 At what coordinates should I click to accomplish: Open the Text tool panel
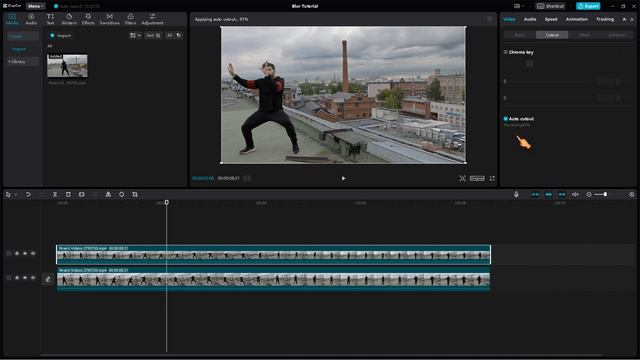(50, 19)
